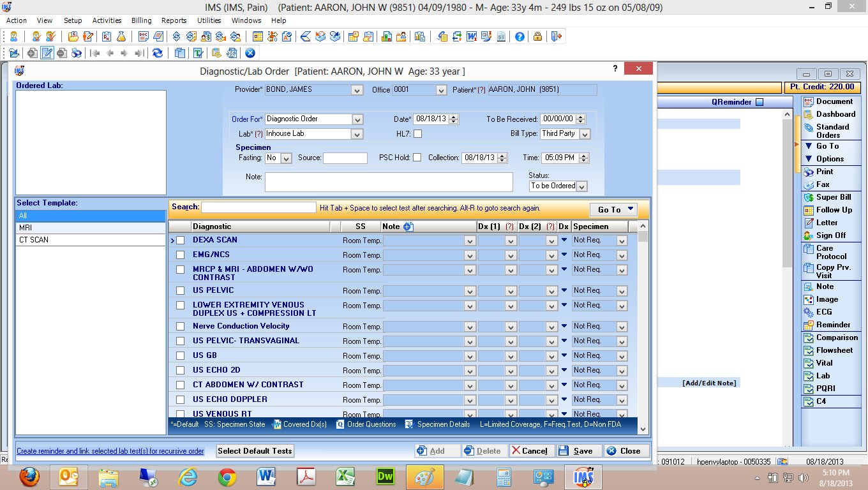This screenshot has height=490, width=868.
Task: Click the test Search input field
Action: [258, 207]
